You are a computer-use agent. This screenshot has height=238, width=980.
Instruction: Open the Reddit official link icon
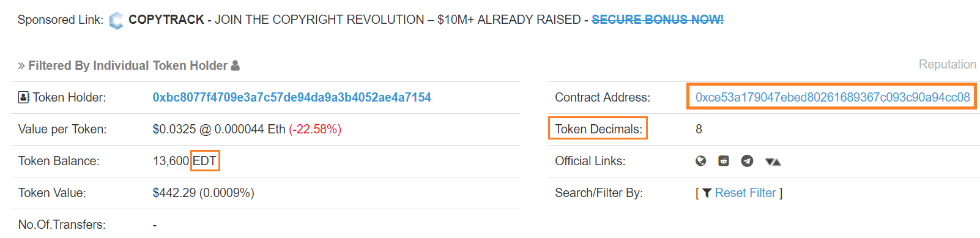pyautogui.click(x=724, y=161)
